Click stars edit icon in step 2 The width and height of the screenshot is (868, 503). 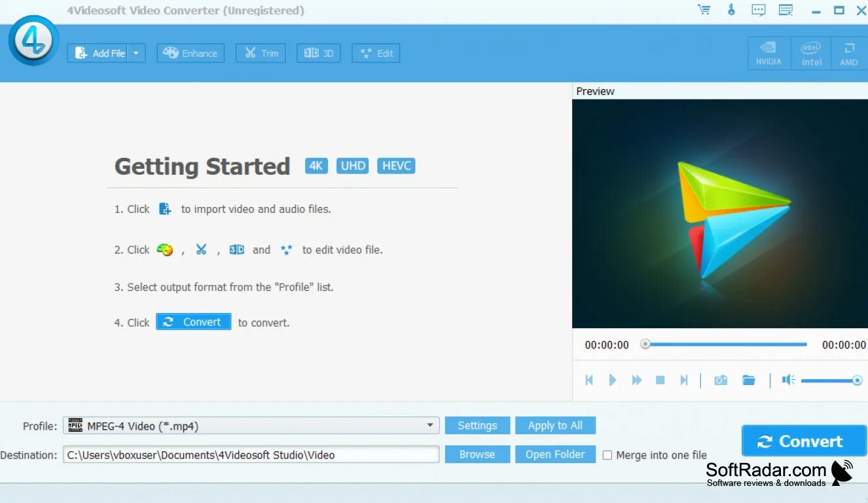(286, 250)
